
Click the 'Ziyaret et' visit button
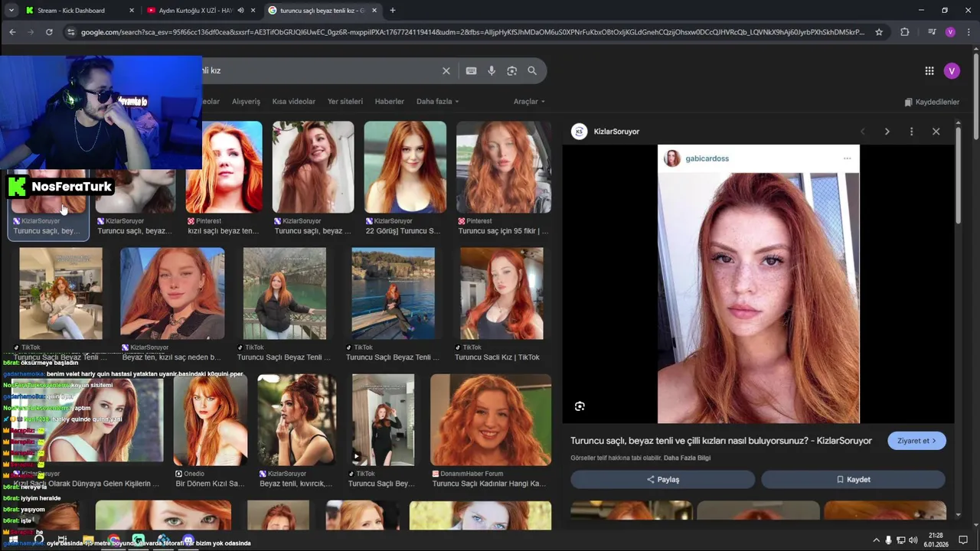(916, 441)
